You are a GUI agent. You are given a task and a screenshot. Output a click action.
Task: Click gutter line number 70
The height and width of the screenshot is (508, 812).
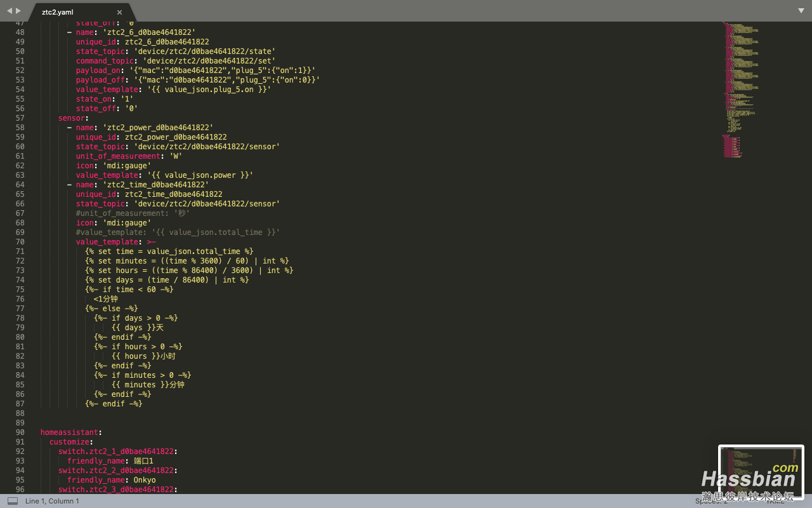click(20, 242)
